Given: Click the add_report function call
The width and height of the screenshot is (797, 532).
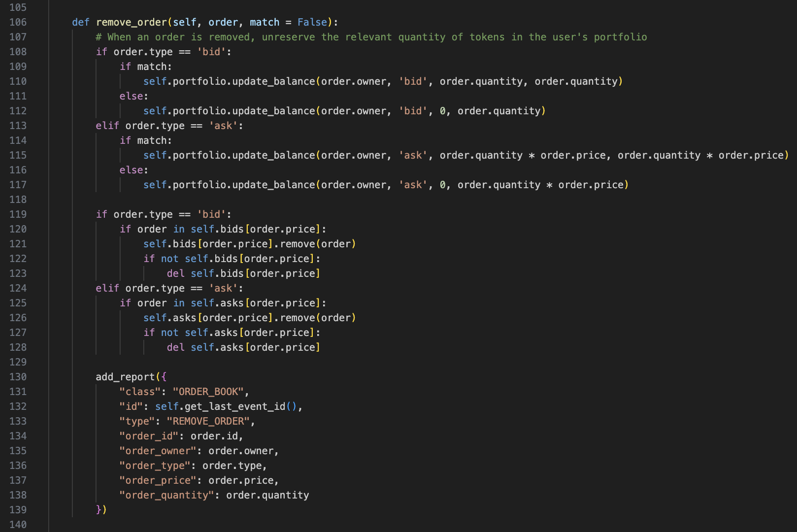Looking at the screenshot, I should [x=125, y=377].
